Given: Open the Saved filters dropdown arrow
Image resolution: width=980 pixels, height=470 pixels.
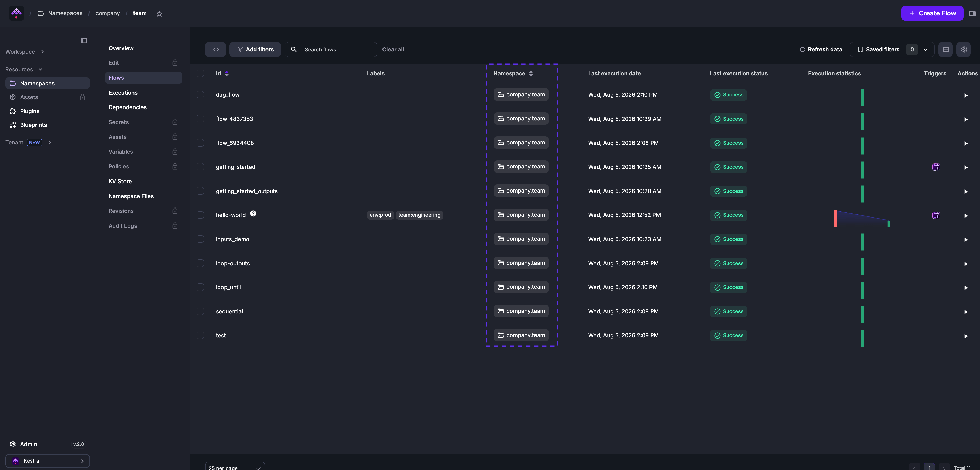Looking at the screenshot, I should (x=925, y=49).
